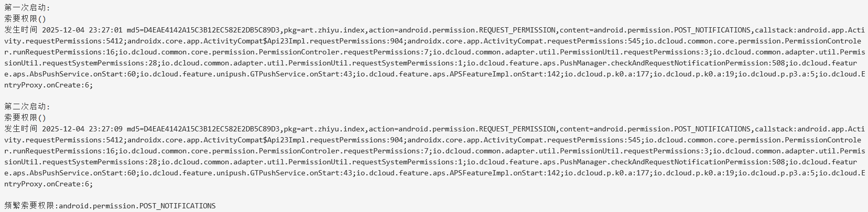Click 索要权限() under the first launch
The height and width of the screenshot is (212, 868).
[x=25, y=19]
